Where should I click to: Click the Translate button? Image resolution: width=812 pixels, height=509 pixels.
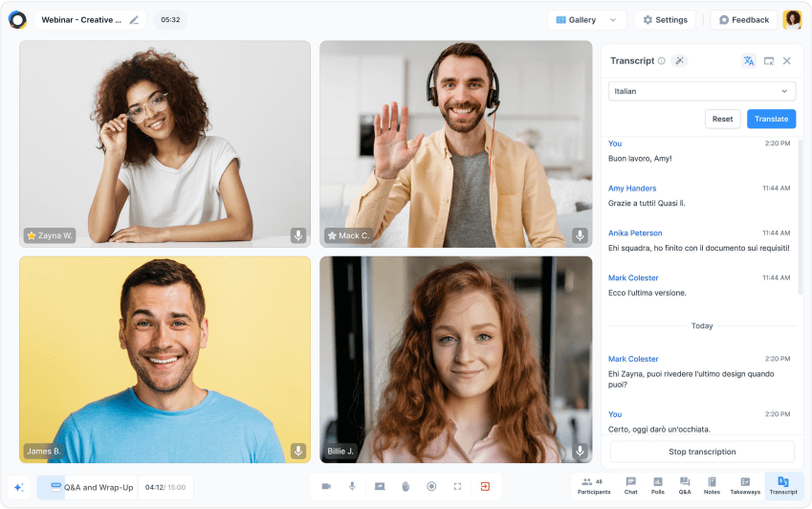tap(771, 119)
